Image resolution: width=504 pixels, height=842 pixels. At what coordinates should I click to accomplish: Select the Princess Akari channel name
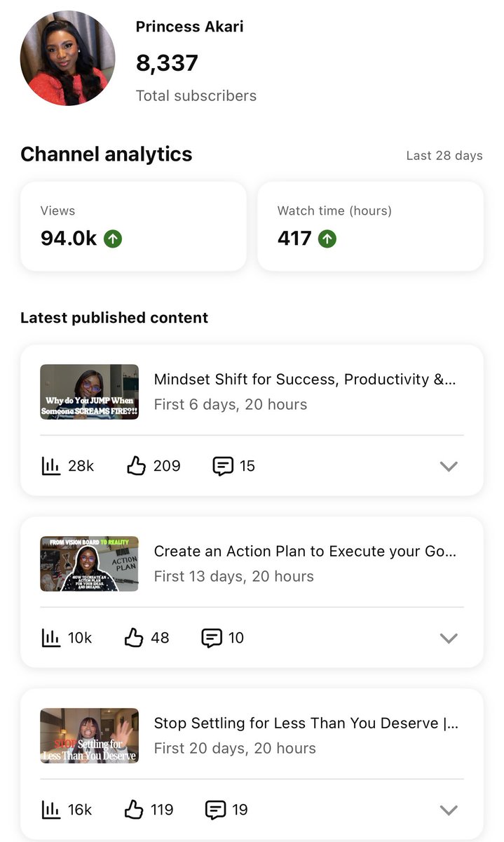[189, 27]
